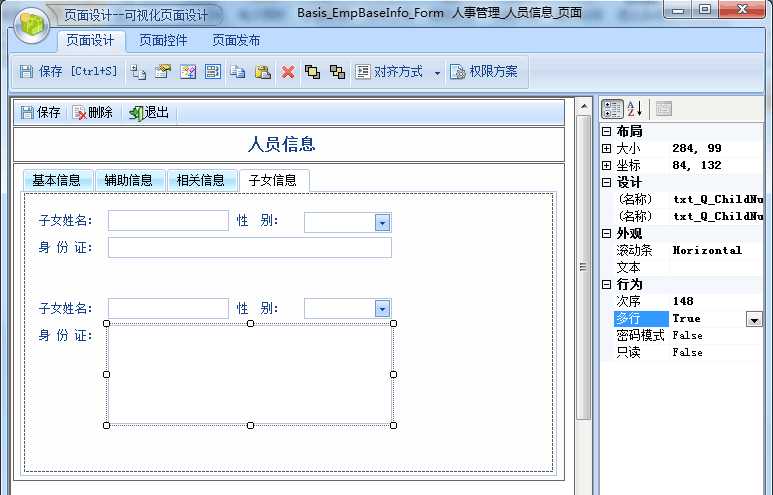Click the send to back icon
This screenshot has height=495, width=773.
coord(337,72)
